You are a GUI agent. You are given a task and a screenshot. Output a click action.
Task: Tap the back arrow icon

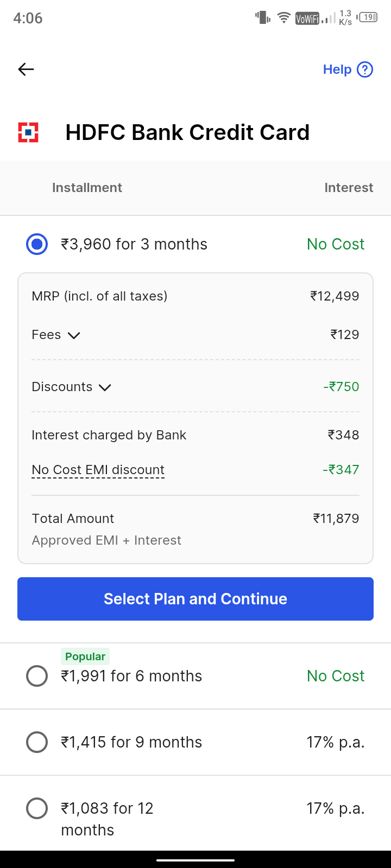26,69
